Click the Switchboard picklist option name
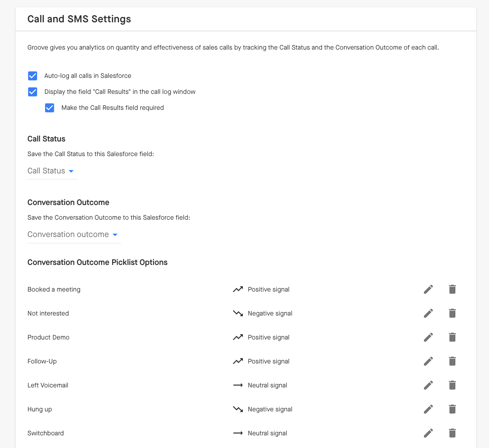 pyautogui.click(x=46, y=433)
